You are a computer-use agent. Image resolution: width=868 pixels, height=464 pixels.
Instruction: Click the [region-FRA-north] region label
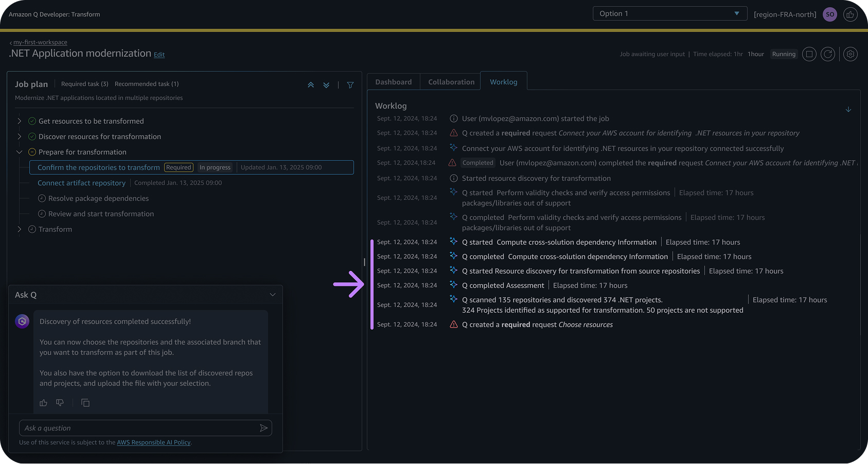pyautogui.click(x=785, y=14)
